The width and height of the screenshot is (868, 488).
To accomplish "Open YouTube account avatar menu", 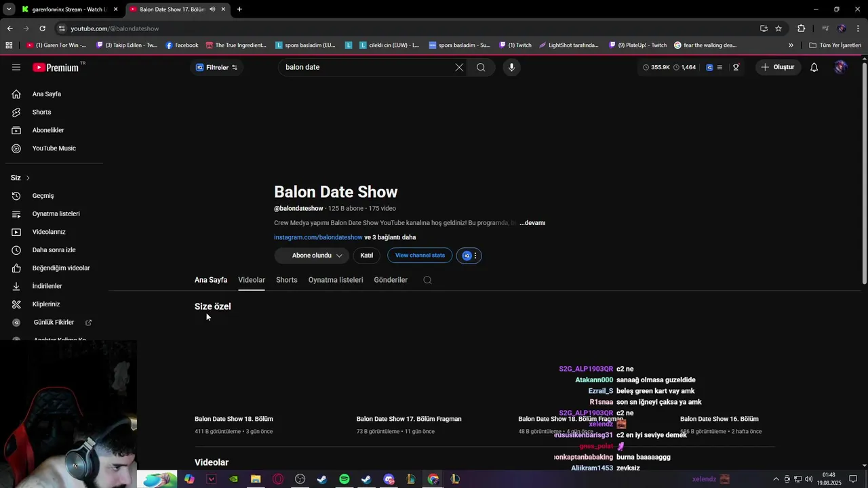I will pyautogui.click(x=840, y=67).
